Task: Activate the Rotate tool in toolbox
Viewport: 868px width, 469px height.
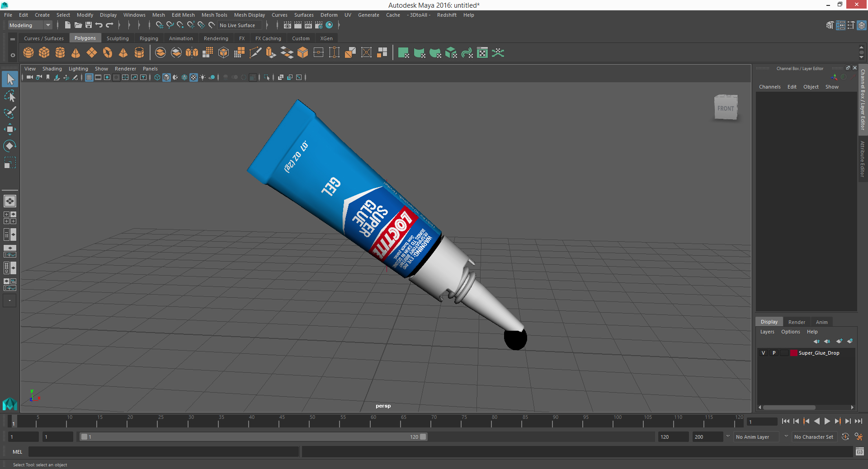Action: pyautogui.click(x=10, y=145)
